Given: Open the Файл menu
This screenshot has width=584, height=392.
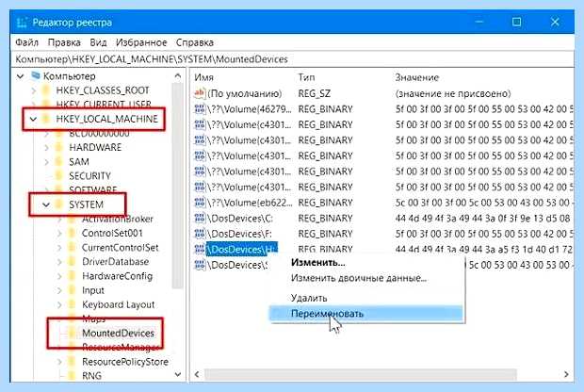Looking at the screenshot, I should click(x=26, y=42).
